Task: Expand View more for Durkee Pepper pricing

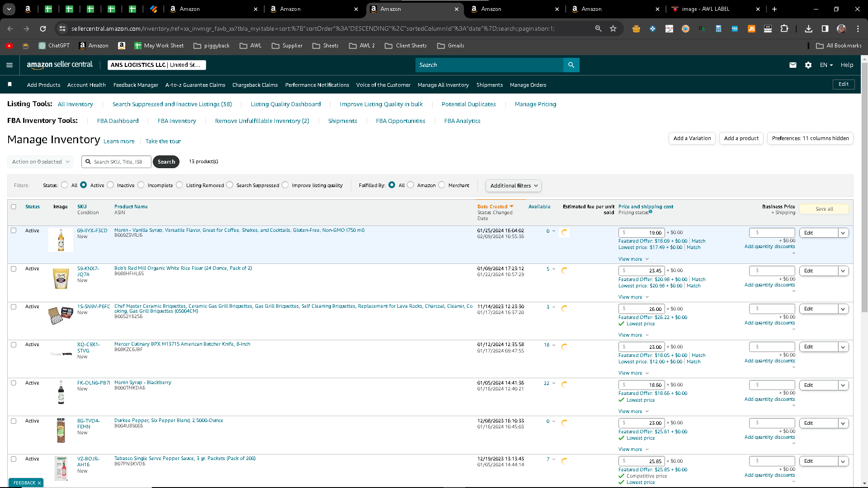Action: pyautogui.click(x=633, y=450)
